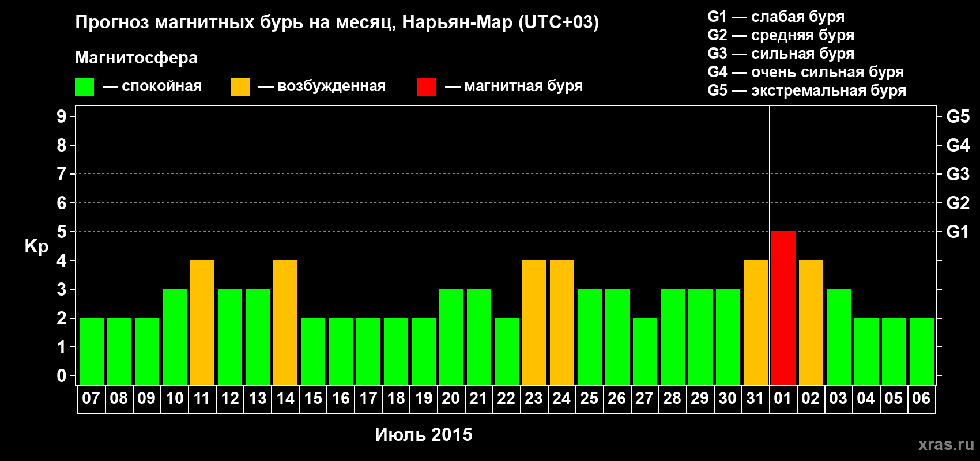Click the green bar above date 06

pyautogui.click(x=922, y=352)
